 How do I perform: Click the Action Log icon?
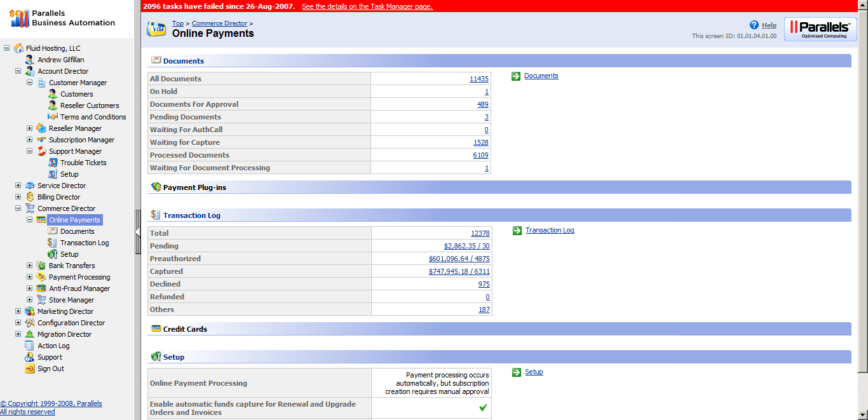[30, 346]
